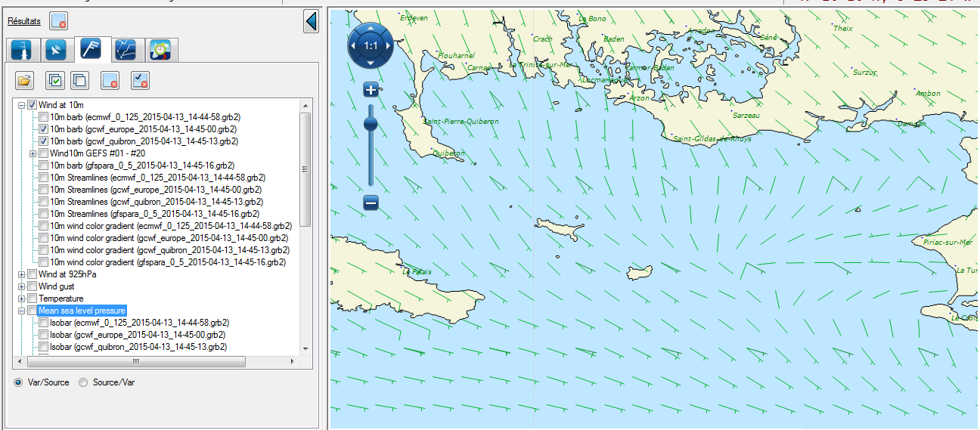Check 10m Streamlines gcwf_quibron checkbox
980x430 pixels.
44,202
